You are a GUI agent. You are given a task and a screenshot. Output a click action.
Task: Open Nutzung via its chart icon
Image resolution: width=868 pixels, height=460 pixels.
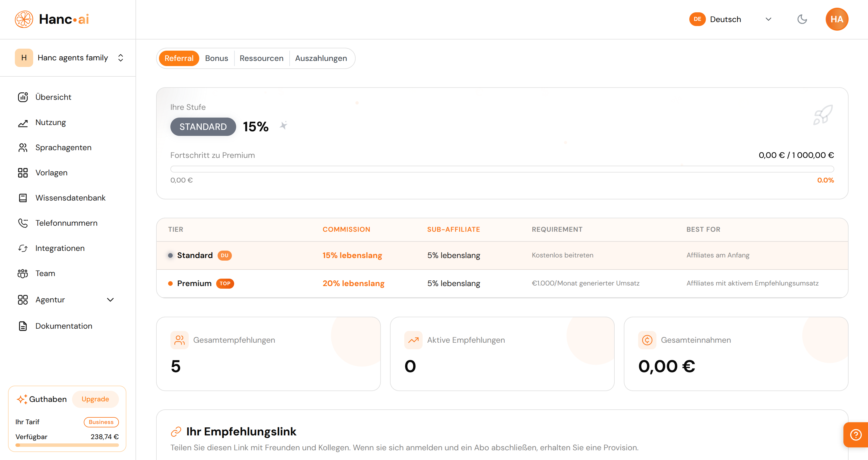(23, 123)
